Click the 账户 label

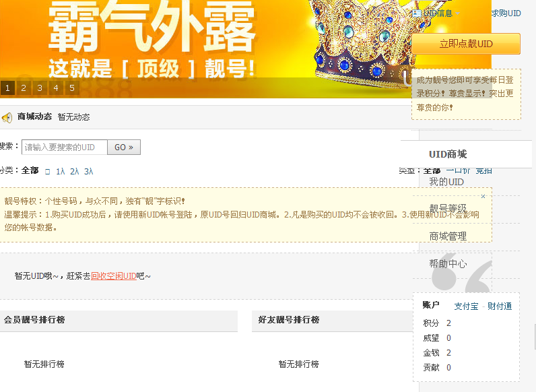tap(431, 304)
